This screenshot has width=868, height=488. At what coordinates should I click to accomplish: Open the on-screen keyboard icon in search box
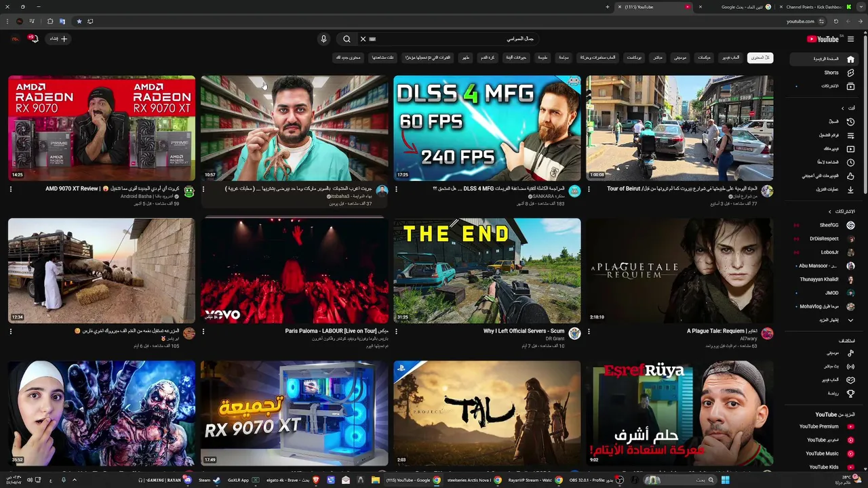[372, 39]
